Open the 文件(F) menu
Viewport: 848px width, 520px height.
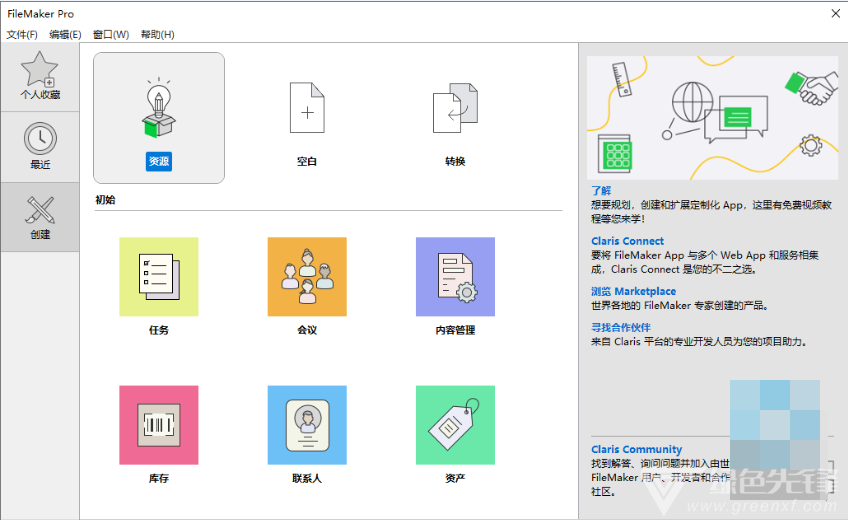tap(22, 35)
